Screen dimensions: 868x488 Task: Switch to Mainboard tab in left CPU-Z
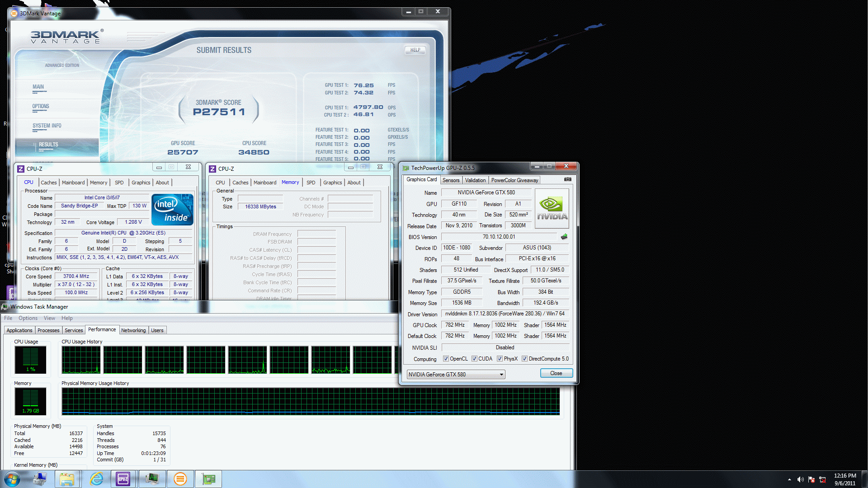coord(73,183)
